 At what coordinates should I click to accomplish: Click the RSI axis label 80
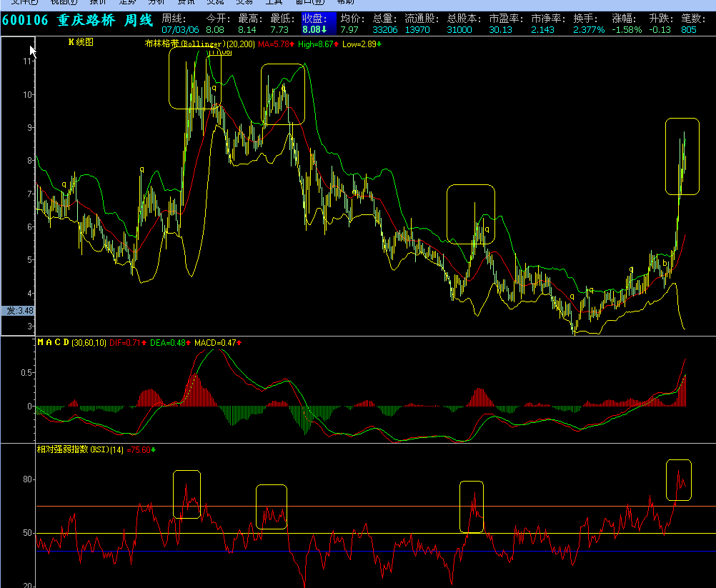click(x=27, y=479)
